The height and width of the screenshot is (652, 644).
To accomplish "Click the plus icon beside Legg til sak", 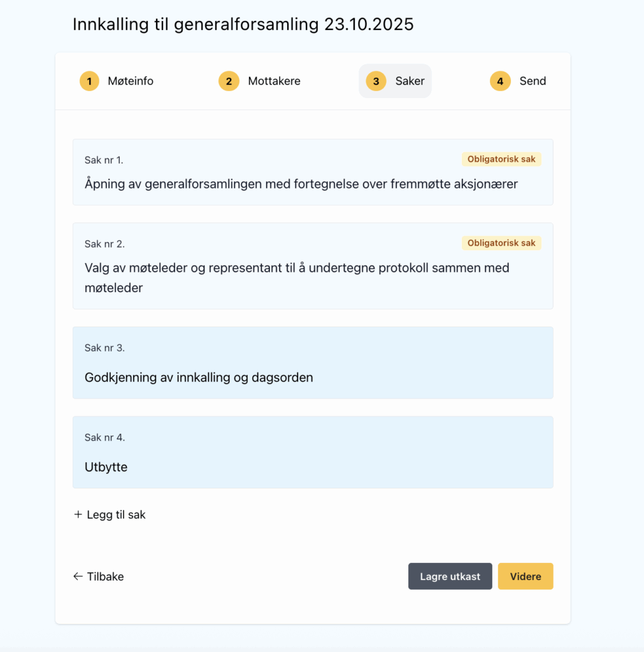I will [78, 514].
